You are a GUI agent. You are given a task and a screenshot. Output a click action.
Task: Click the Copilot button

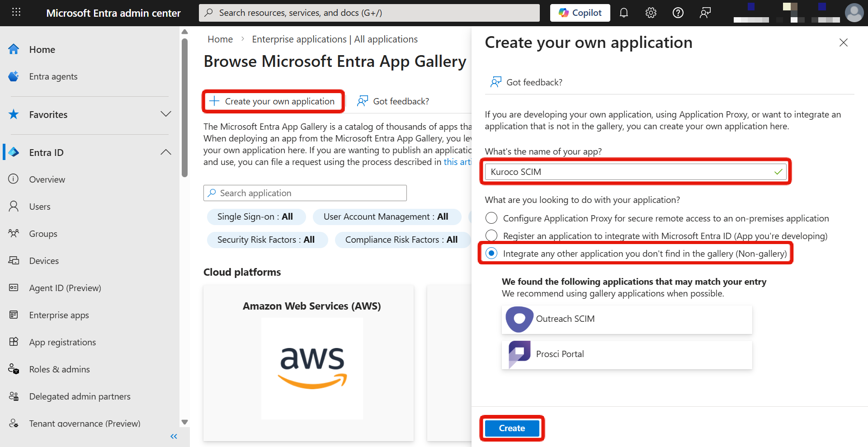[580, 13]
